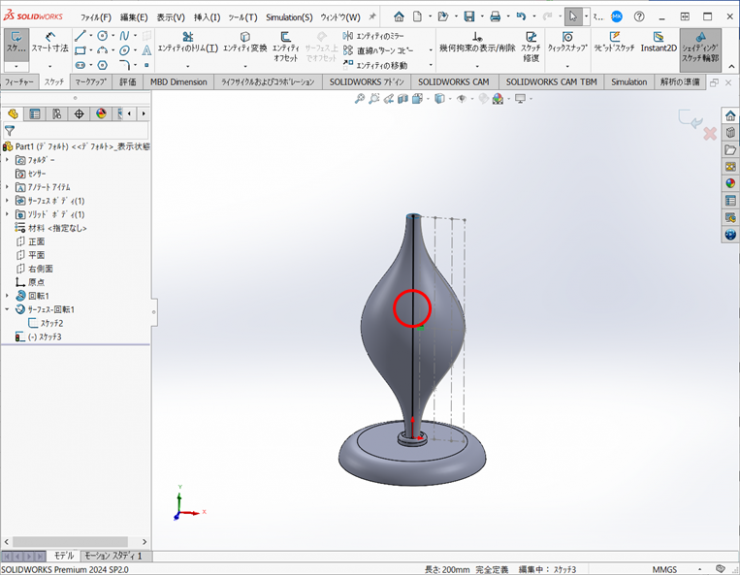Collapse the サーフェス-回転1 tree node

coord(7,310)
